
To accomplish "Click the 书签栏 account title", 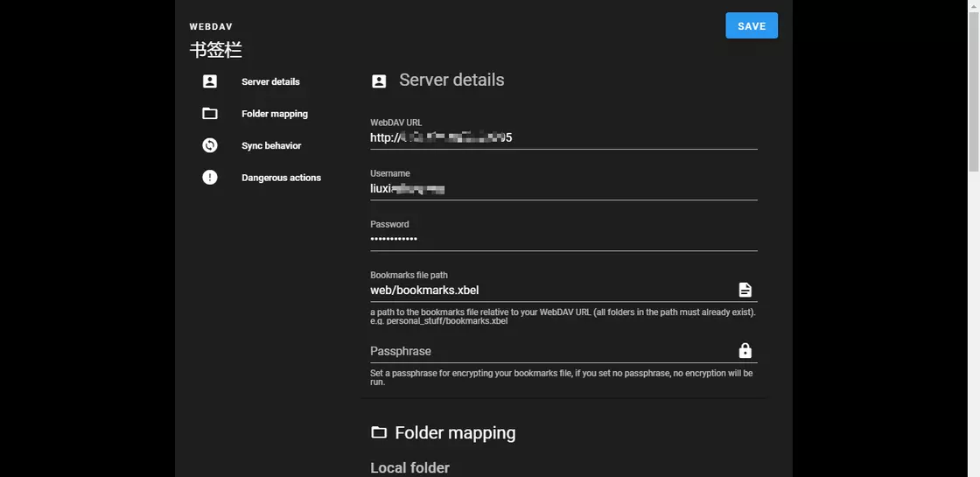I will point(215,50).
